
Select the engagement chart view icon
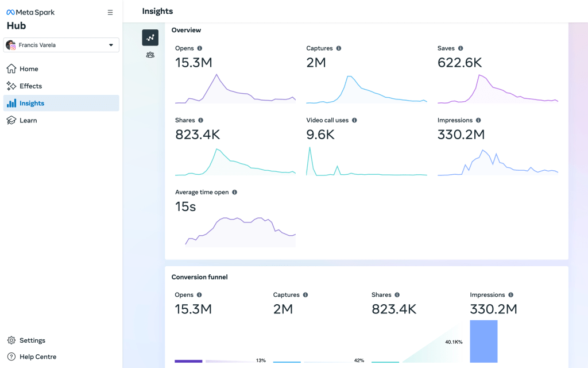point(150,38)
